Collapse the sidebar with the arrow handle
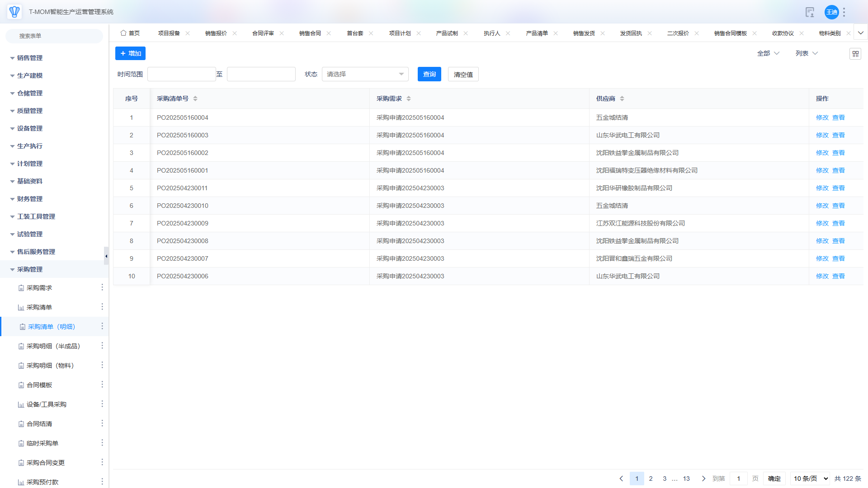Viewport: 868px width, 488px height. point(106,256)
